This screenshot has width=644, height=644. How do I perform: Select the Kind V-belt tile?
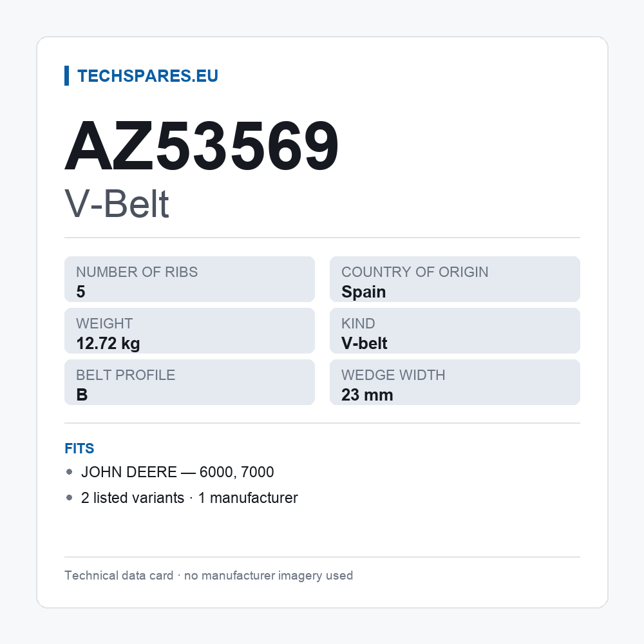tap(455, 330)
